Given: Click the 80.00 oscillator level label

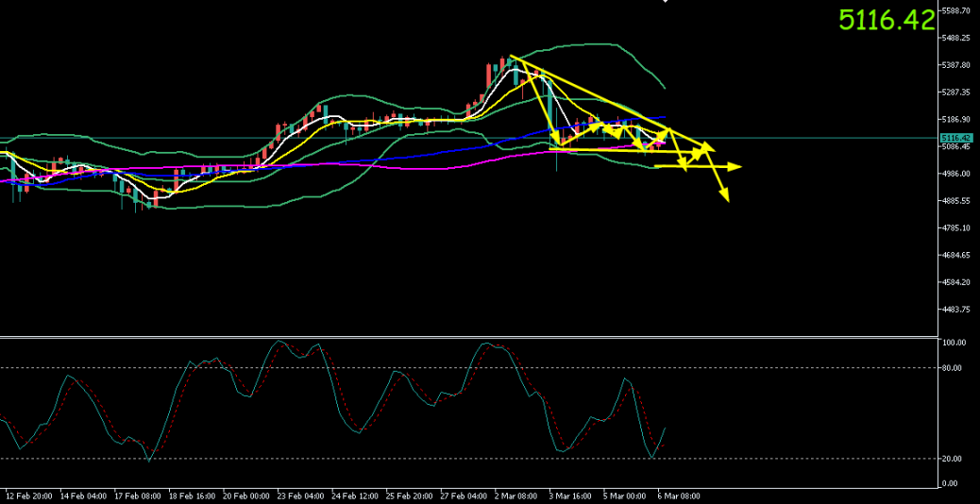Looking at the screenshot, I should (952, 368).
